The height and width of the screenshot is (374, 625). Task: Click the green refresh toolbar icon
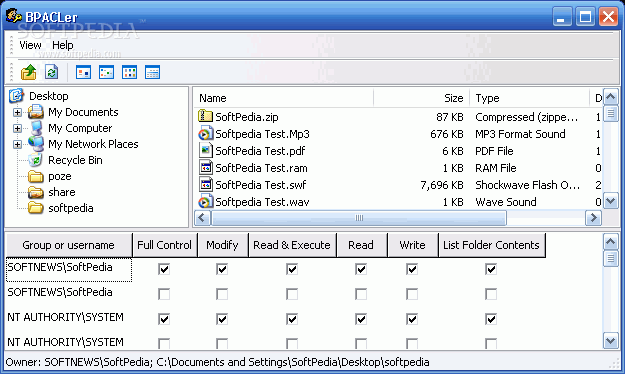pos(51,73)
